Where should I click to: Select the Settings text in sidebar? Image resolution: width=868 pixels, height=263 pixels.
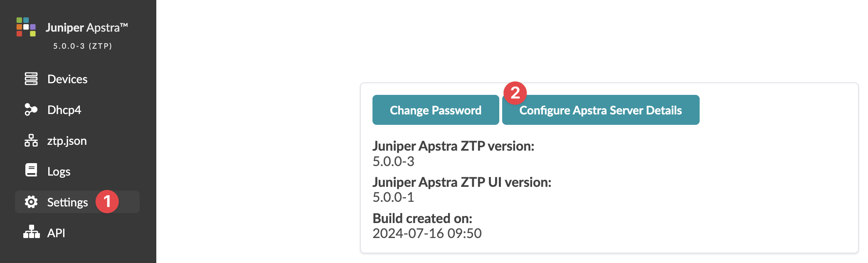coord(67,202)
